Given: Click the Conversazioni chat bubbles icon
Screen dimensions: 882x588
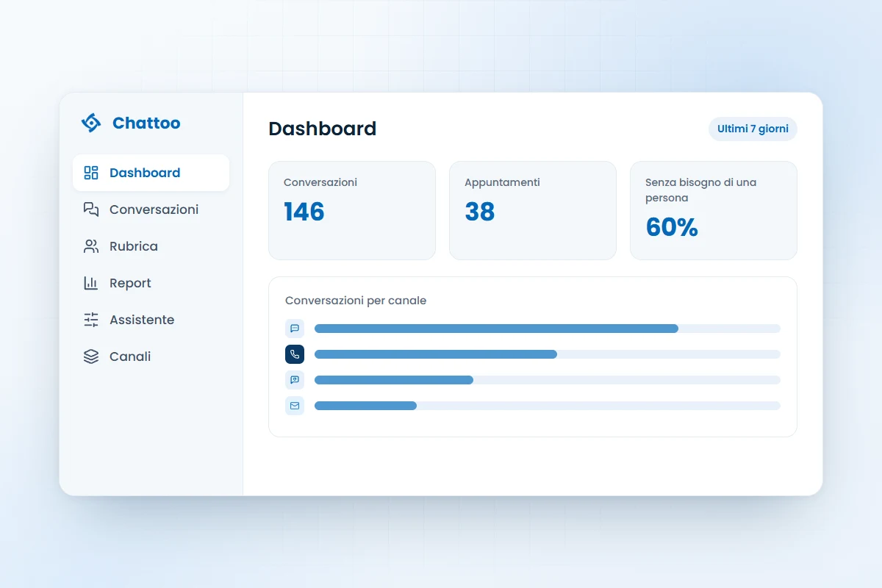Looking at the screenshot, I should point(91,209).
